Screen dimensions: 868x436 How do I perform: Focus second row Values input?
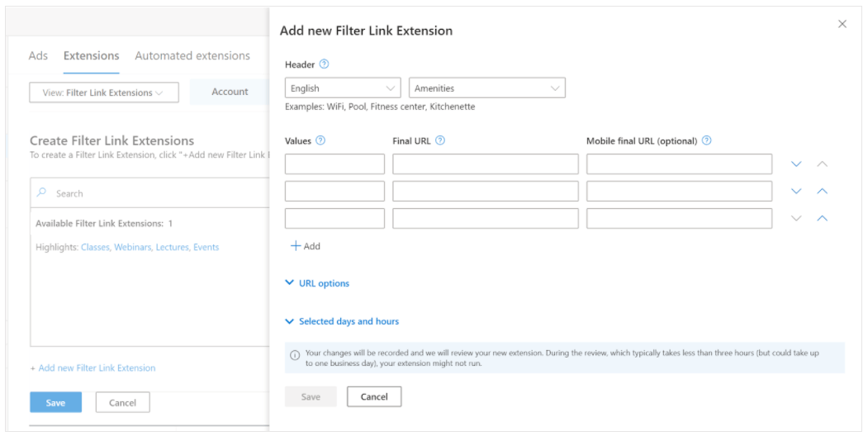point(335,191)
